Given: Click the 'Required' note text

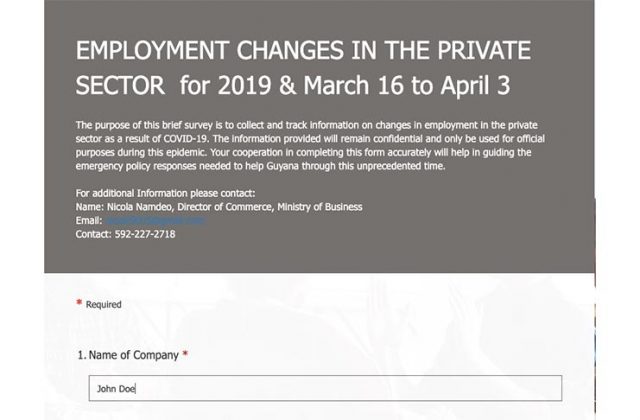Looking at the screenshot, I should click(104, 304).
